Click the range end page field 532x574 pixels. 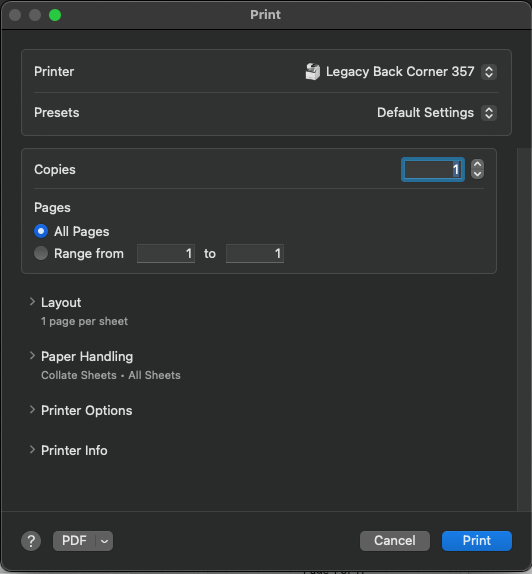tap(255, 253)
